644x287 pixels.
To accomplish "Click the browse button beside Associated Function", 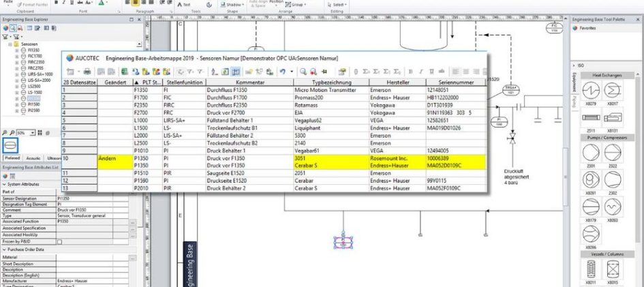I will point(132,224).
